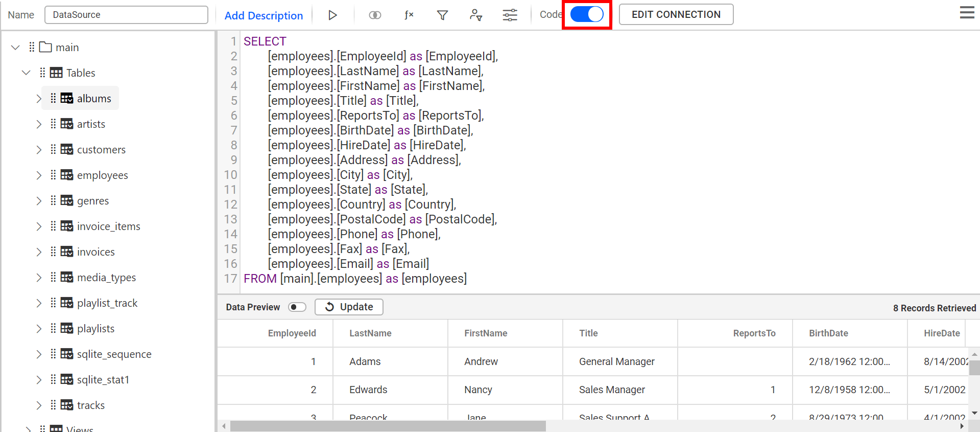Open the expression fx editor icon
Screen dimensions: 980x432
pyautogui.click(x=409, y=15)
